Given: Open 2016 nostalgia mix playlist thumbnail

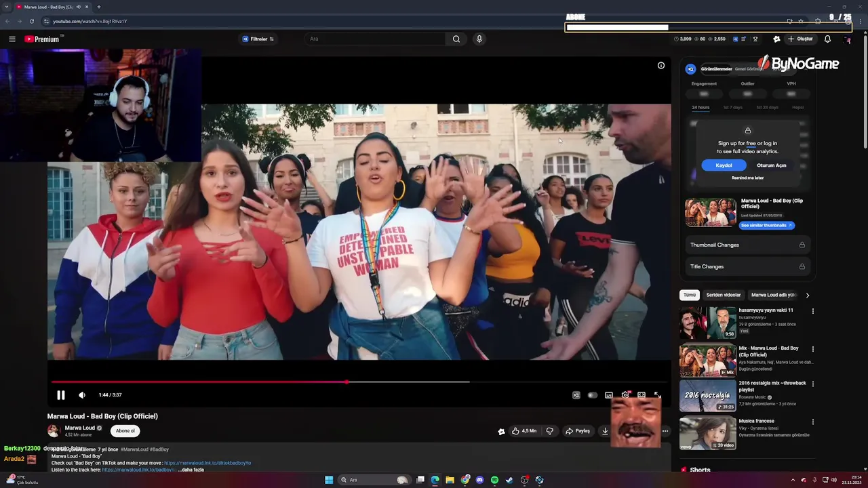Looking at the screenshot, I should (x=708, y=396).
